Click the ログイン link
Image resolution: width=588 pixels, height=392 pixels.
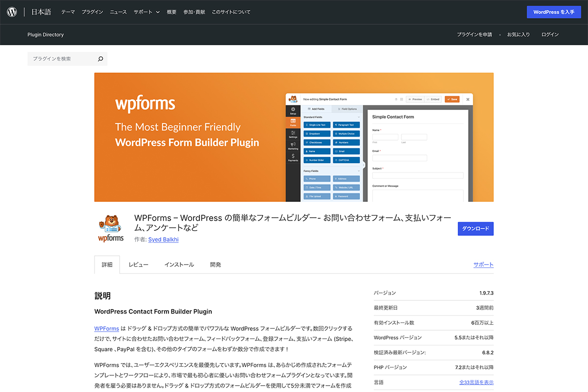550,35
